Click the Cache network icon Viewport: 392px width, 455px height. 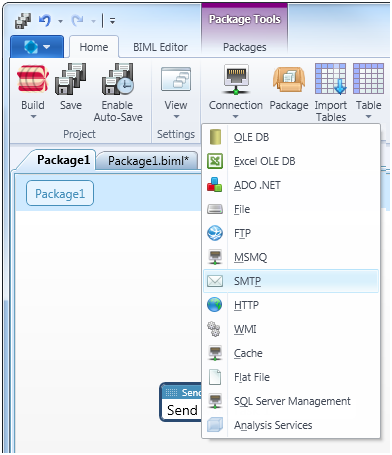tap(215, 353)
